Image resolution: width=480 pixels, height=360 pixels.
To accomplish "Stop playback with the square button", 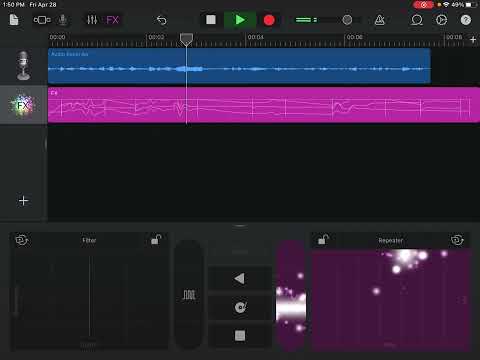I will point(211,20).
